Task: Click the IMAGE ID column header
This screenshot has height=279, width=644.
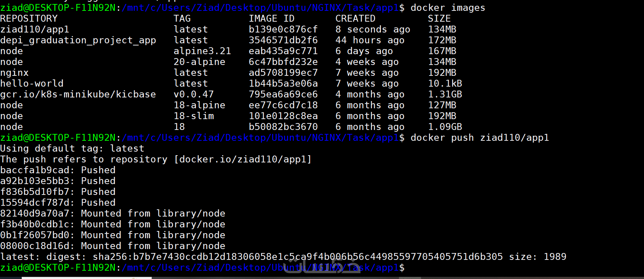Action: coord(272,18)
